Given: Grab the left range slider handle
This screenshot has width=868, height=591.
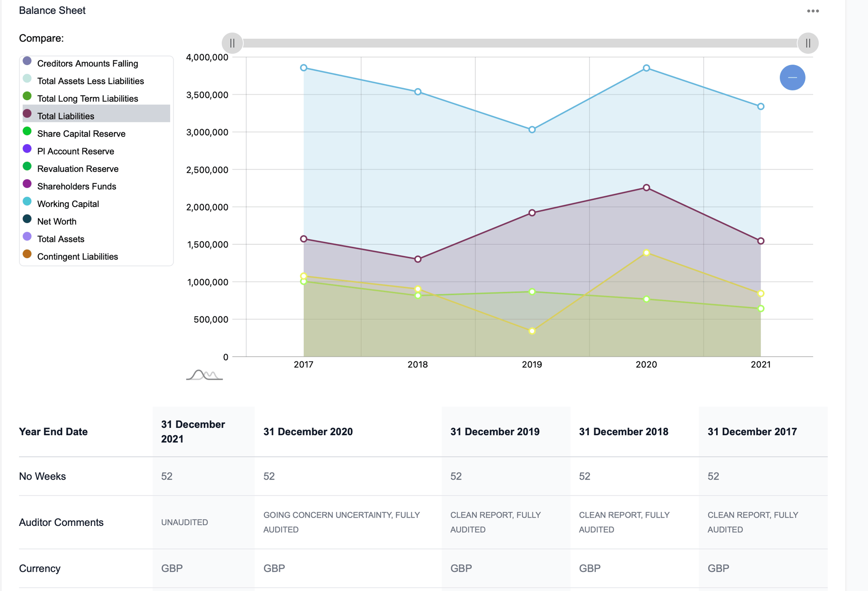Looking at the screenshot, I should point(232,43).
